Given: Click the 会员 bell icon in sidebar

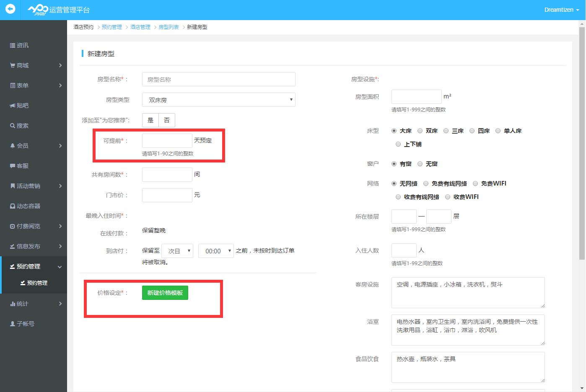Looking at the screenshot, I should pos(13,146).
